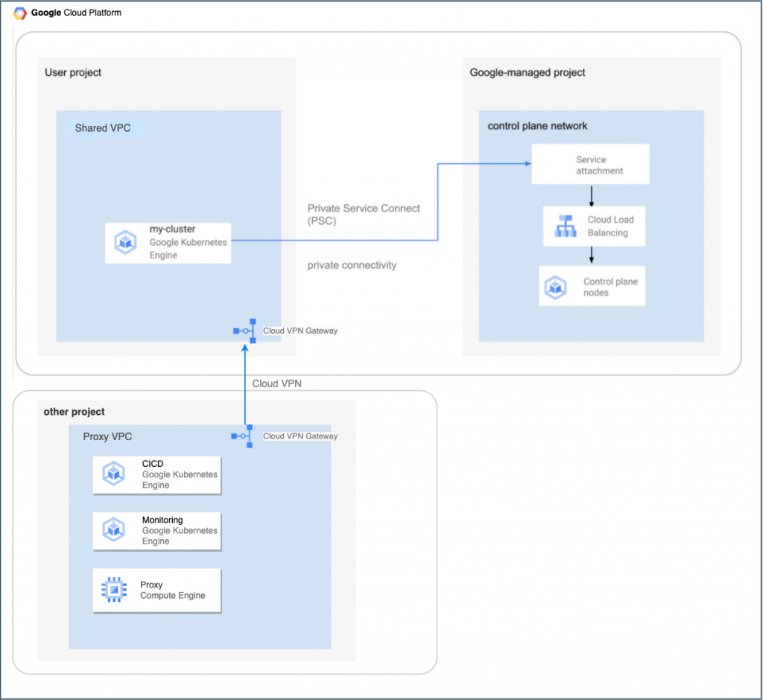Click the "control plane network" label
This screenshot has height=700, width=763.
(x=537, y=126)
